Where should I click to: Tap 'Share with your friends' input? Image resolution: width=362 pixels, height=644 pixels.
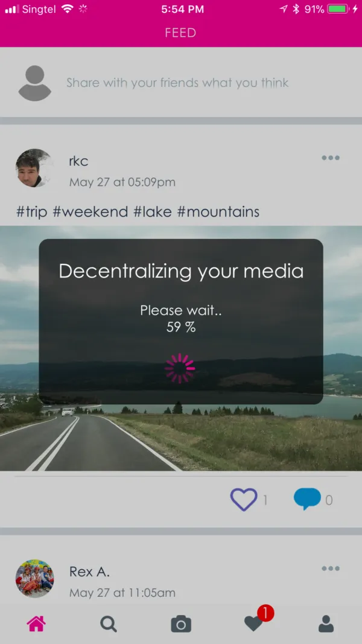(x=178, y=83)
